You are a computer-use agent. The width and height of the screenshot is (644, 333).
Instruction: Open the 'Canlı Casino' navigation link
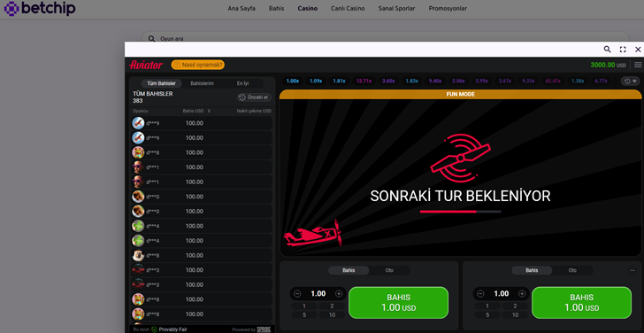click(348, 8)
